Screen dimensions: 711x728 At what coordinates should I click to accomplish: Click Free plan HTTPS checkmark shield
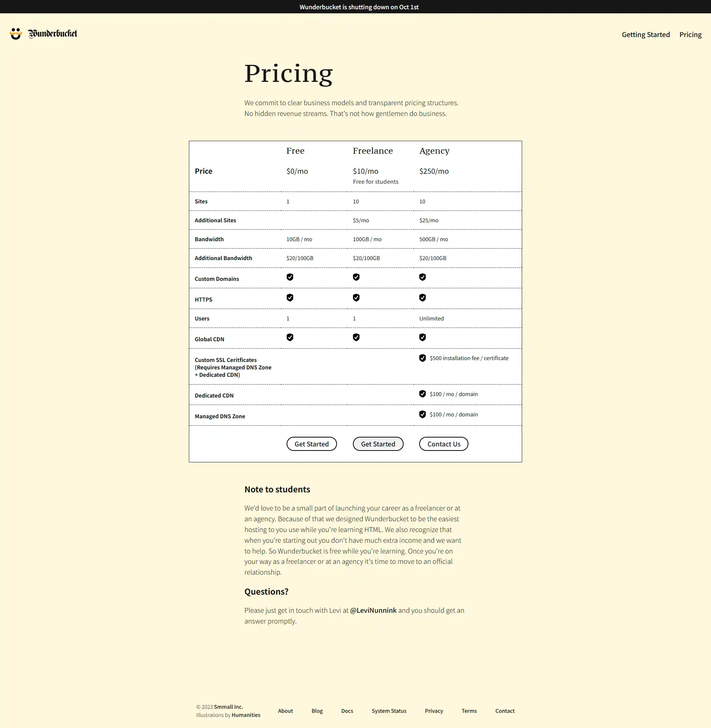290,298
